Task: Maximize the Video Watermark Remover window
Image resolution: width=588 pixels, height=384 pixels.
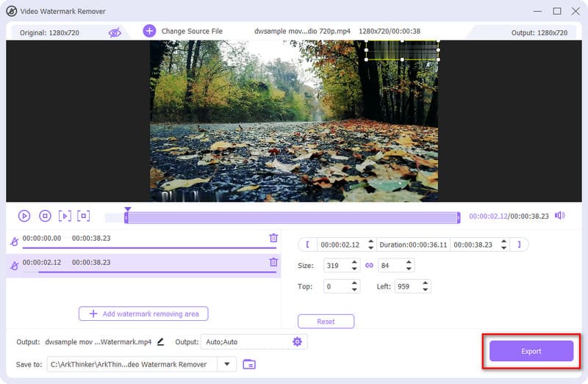Action: [x=557, y=11]
